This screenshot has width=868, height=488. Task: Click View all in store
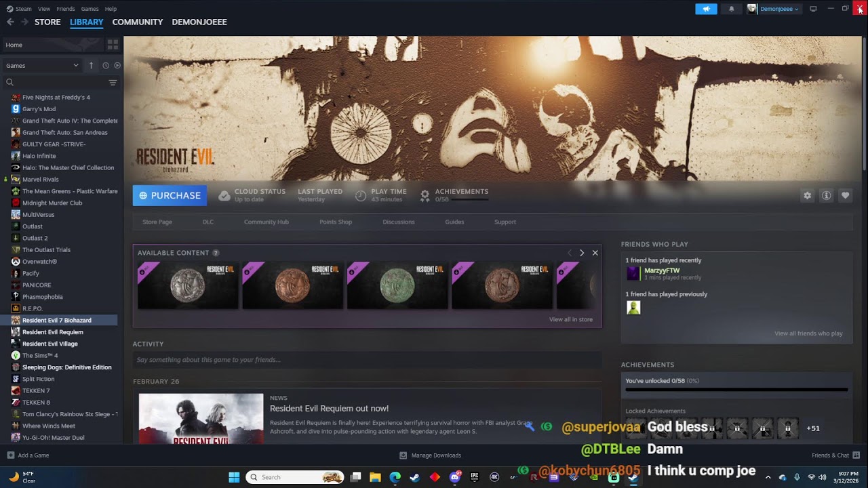click(571, 319)
